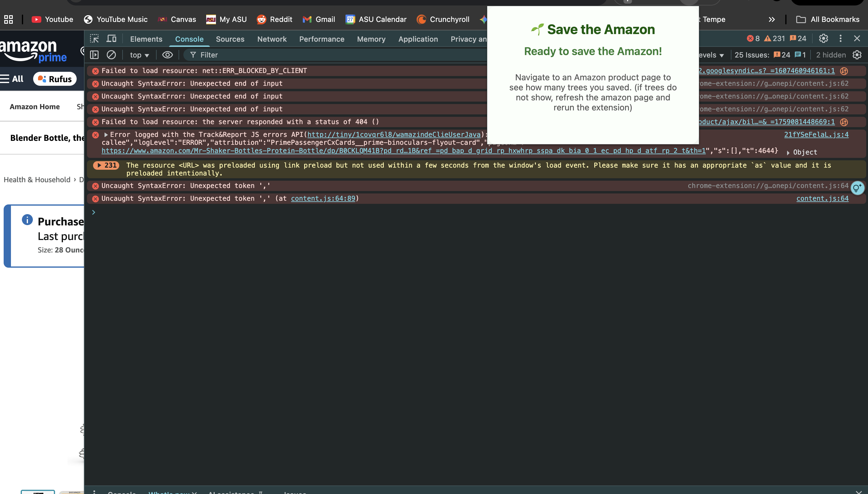Toggle the device toolbar icon
868x494 pixels.
click(x=111, y=39)
